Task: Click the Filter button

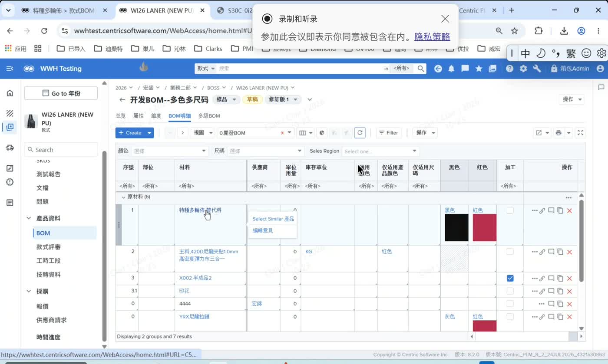Action: pos(388,133)
